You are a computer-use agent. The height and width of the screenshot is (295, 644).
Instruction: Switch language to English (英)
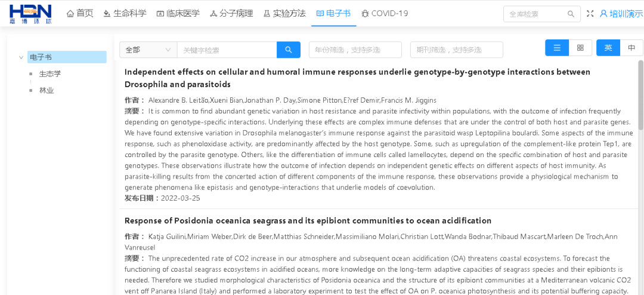[608, 48]
